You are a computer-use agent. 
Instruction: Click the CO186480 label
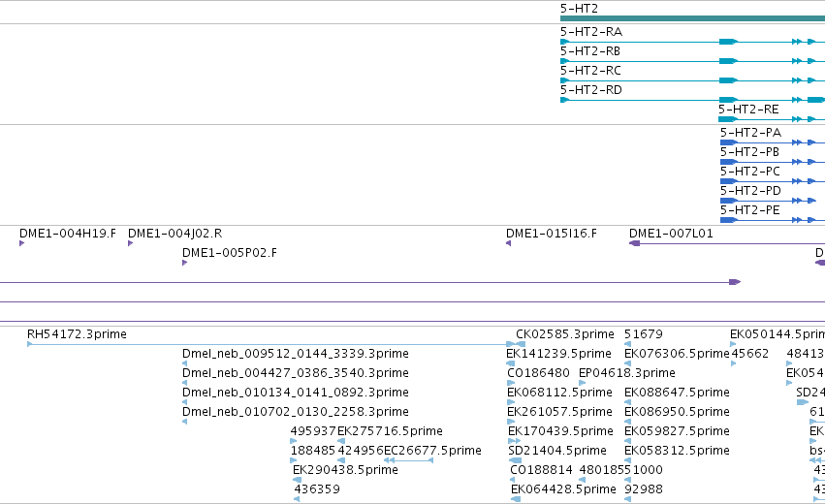[x=538, y=373]
